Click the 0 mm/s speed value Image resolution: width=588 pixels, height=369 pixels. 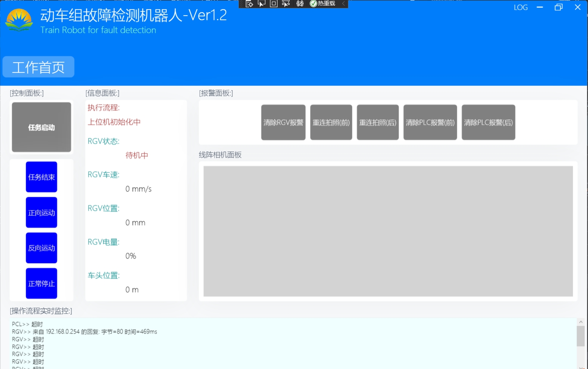coord(139,189)
